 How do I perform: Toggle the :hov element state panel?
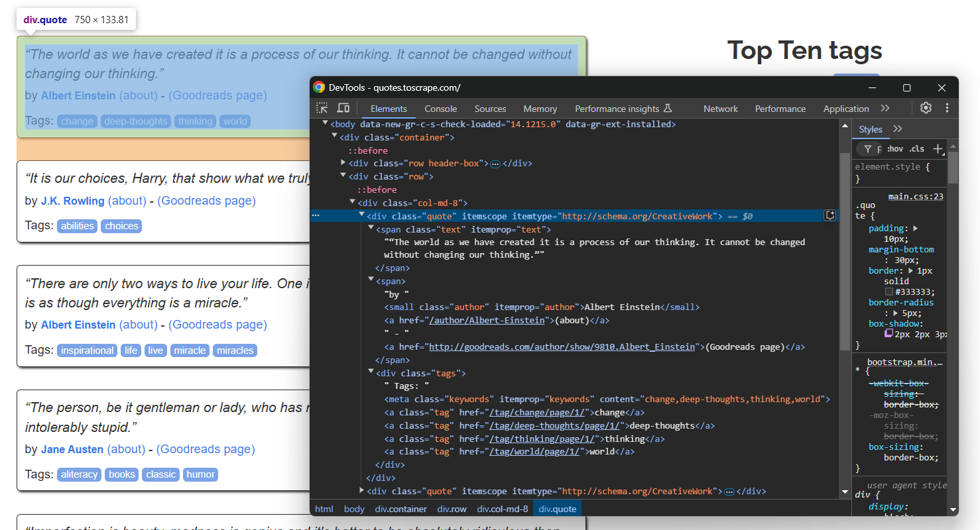(x=894, y=149)
